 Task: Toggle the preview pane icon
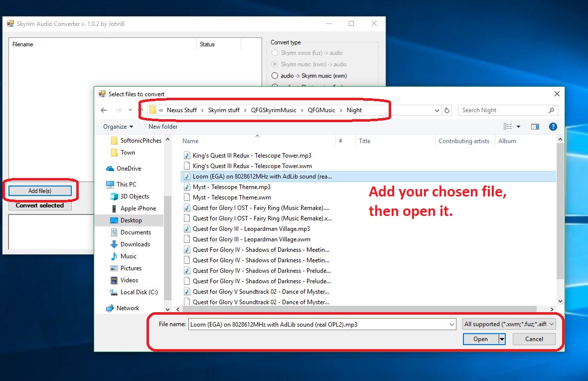tap(535, 127)
